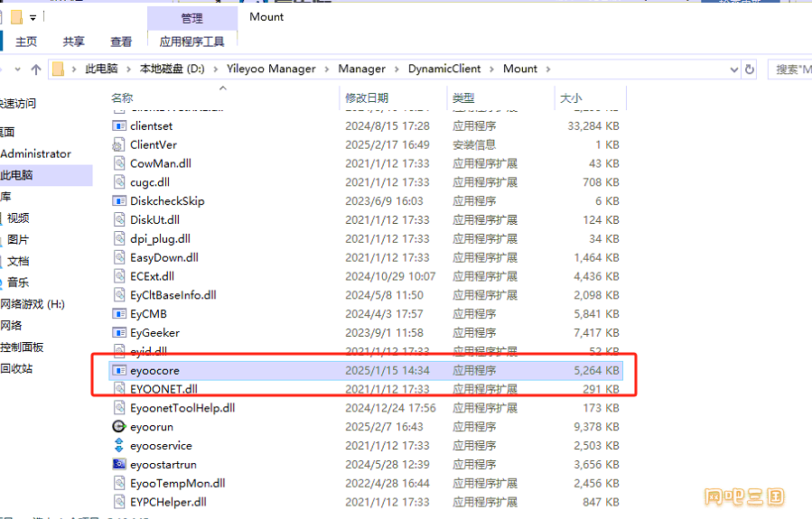Open the 查看 ribbon tab

pos(121,42)
